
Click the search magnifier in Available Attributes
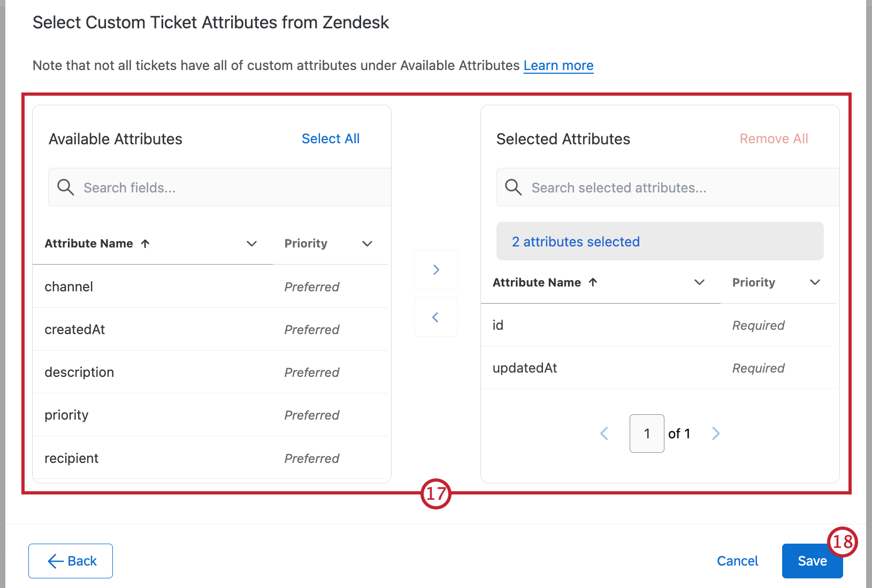point(65,187)
